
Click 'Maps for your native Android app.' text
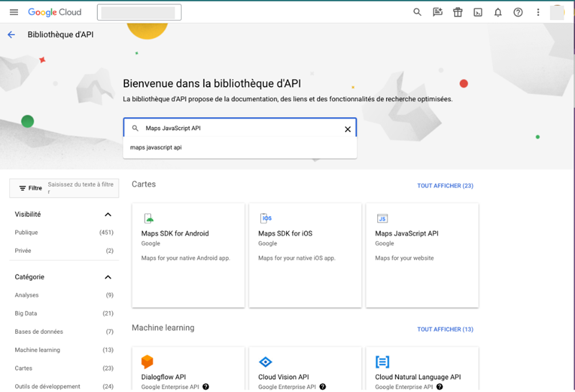pos(185,258)
